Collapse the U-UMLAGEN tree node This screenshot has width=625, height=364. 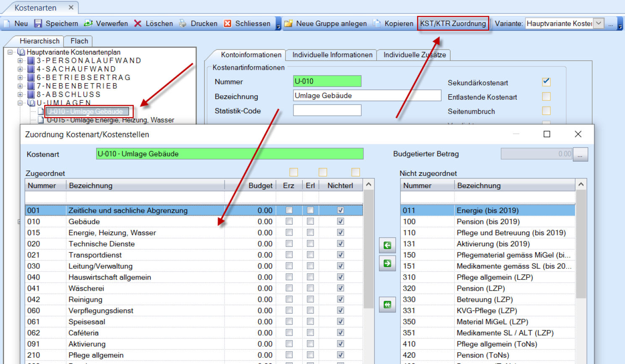(x=20, y=103)
